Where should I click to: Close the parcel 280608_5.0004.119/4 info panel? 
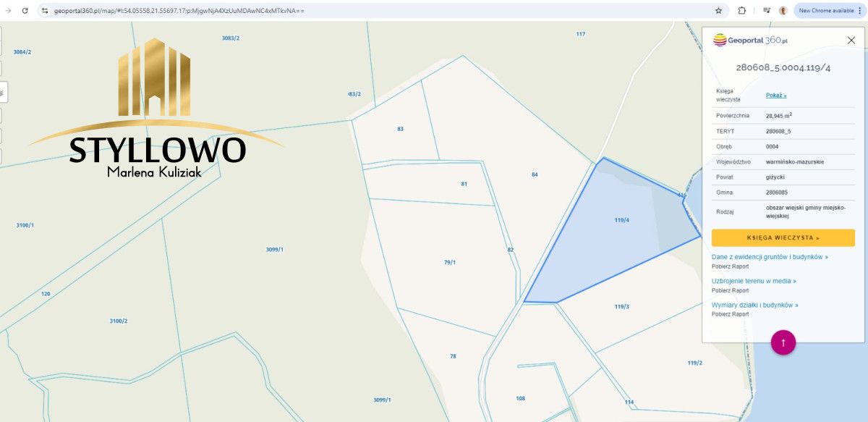pyautogui.click(x=851, y=40)
